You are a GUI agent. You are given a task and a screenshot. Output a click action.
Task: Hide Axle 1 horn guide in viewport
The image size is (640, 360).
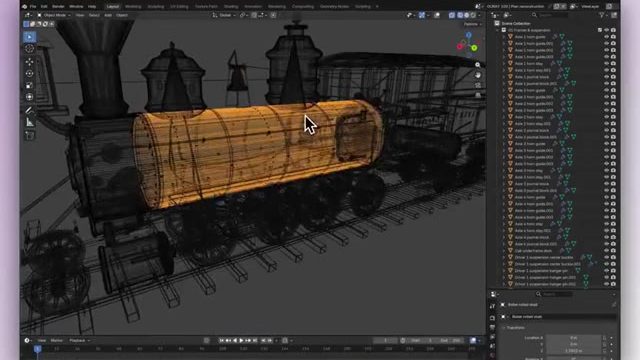coord(607,37)
